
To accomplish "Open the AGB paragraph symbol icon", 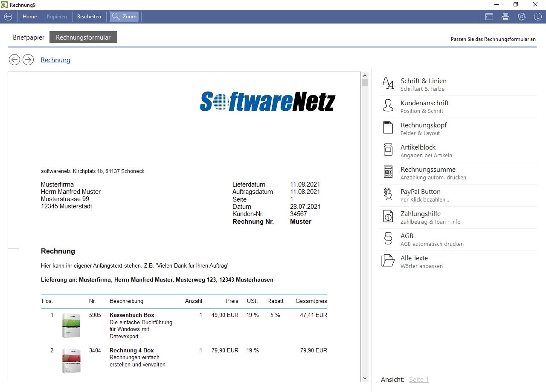I will 388,239.
